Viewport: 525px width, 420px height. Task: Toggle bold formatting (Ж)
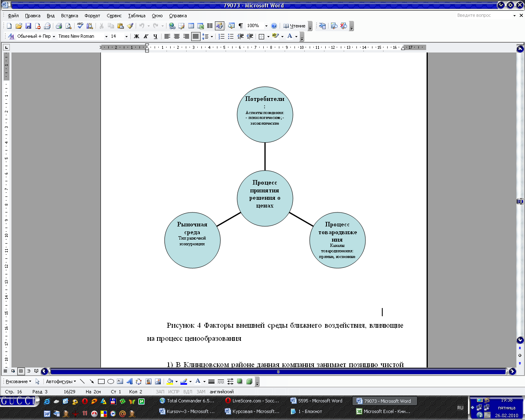137,37
